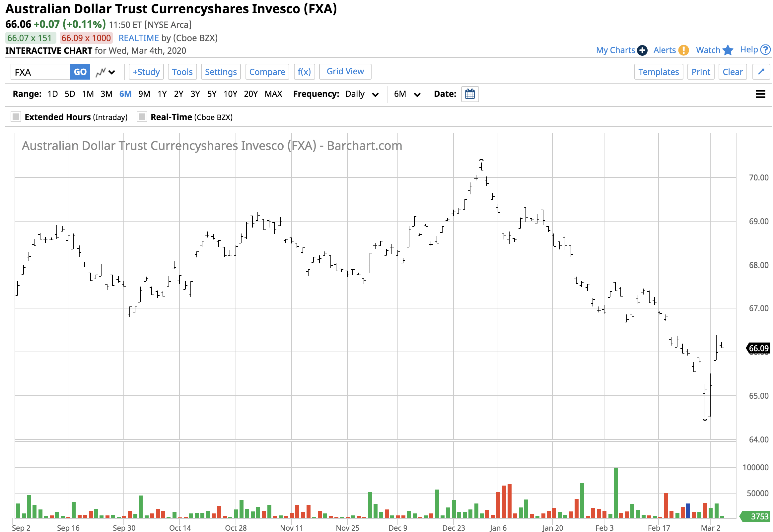This screenshot has width=773, height=532.
Task: Click the 100000 volume axis label
Action: 755,468
